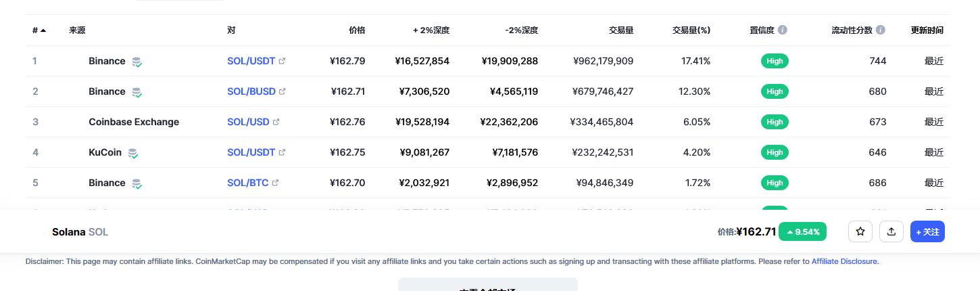Sort by 更新时间 column header

click(x=927, y=30)
